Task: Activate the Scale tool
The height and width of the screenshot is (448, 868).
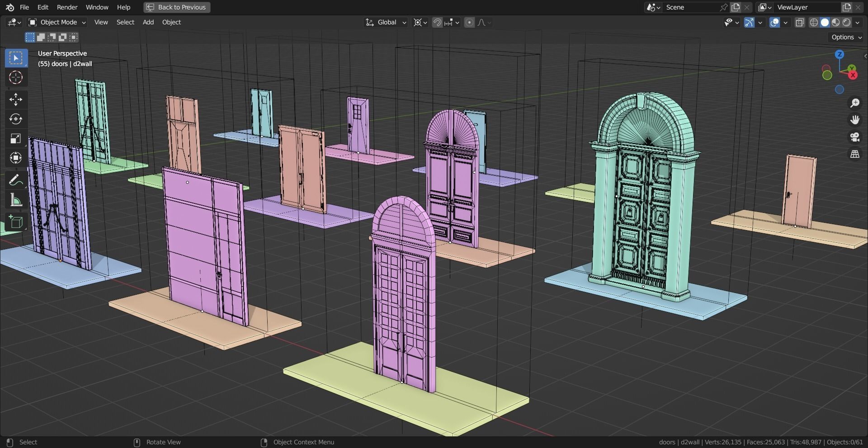Action: (x=16, y=138)
